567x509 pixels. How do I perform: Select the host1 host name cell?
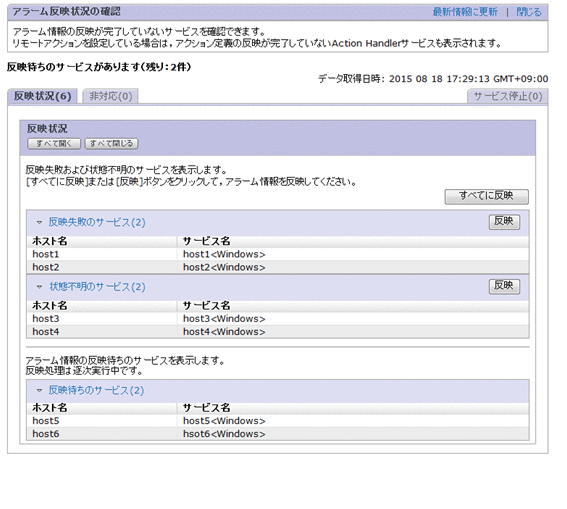pyautogui.click(x=102, y=254)
